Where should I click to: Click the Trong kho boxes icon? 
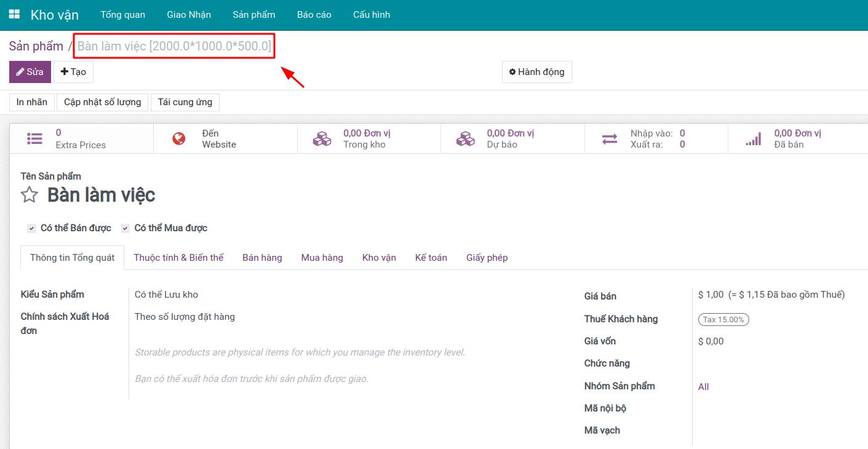coord(322,139)
